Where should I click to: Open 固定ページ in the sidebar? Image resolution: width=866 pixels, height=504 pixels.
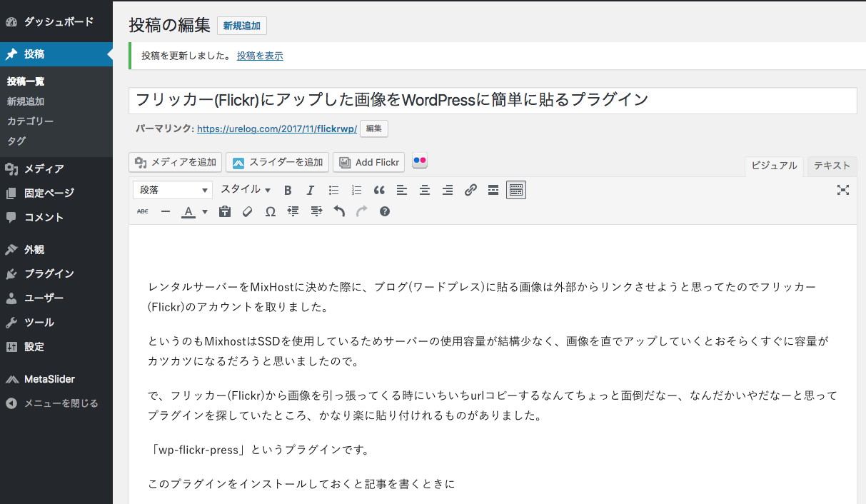pos(56,193)
